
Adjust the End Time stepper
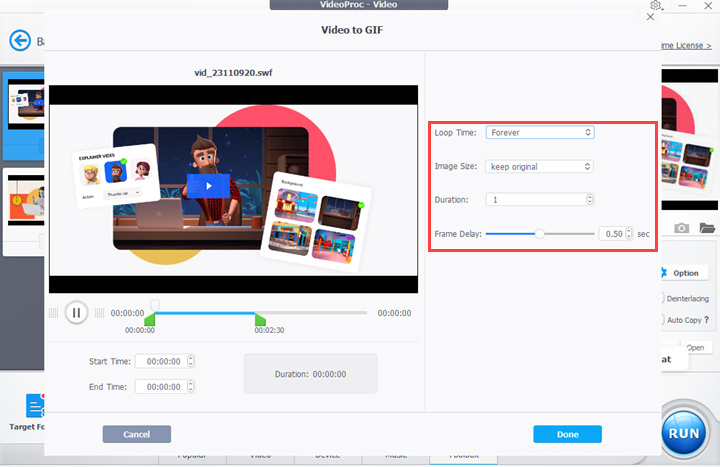tap(191, 387)
